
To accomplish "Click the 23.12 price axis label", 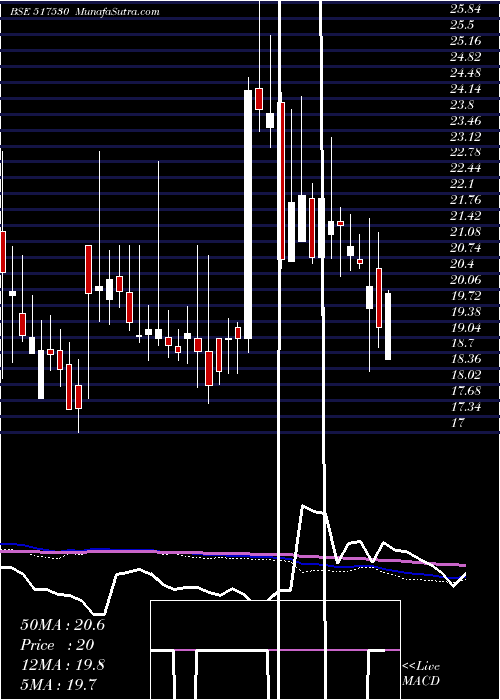I will point(465,136).
